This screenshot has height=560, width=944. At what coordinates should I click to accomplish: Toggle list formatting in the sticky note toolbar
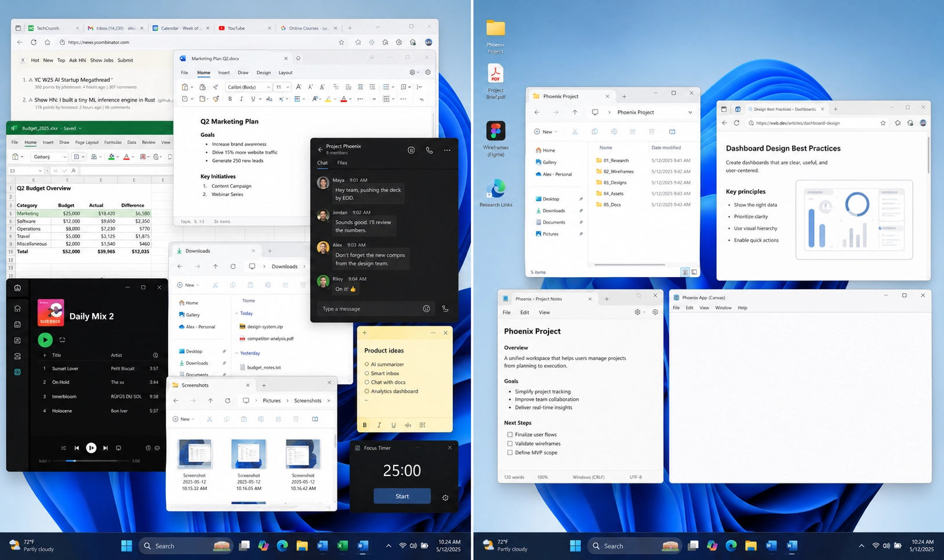[422, 425]
